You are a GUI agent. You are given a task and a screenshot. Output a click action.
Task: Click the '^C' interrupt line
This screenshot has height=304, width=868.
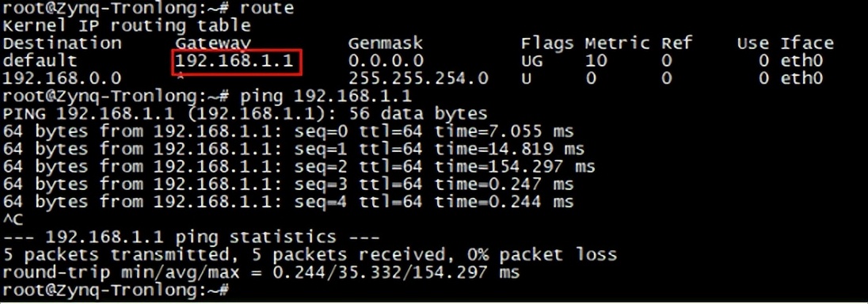point(13,220)
